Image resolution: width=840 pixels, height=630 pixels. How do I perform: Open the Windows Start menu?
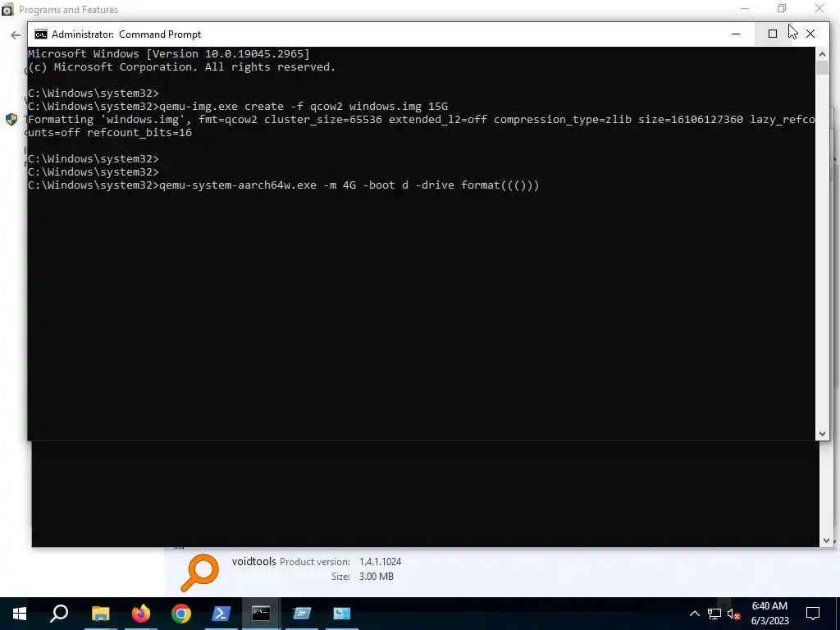click(20, 614)
